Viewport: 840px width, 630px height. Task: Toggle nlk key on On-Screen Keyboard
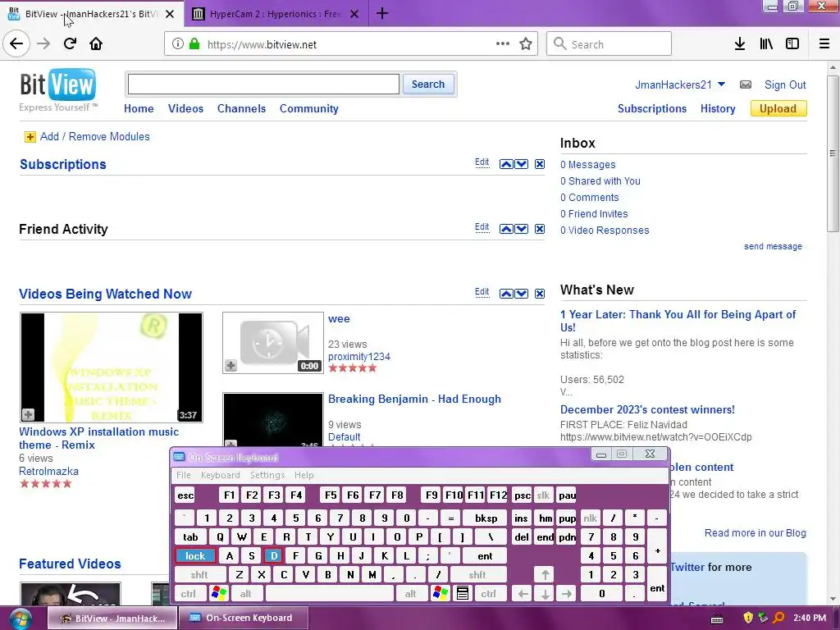(591, 518)
